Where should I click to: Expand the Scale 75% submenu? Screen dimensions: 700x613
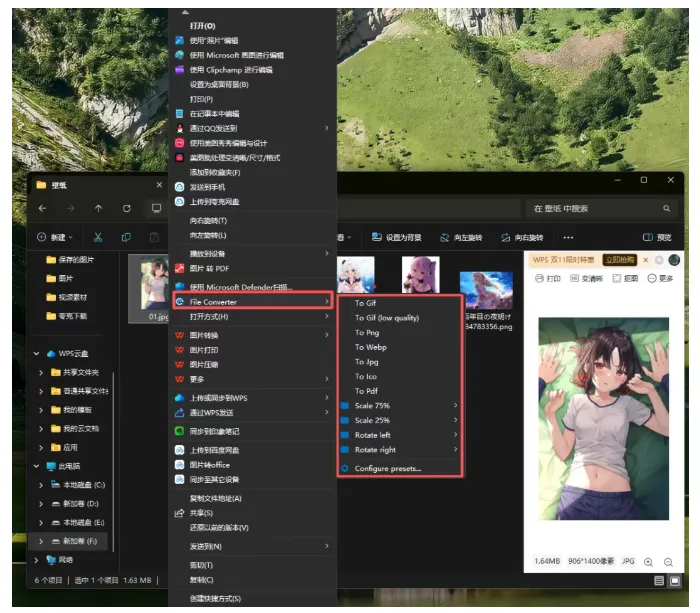(x=400, y=405)
